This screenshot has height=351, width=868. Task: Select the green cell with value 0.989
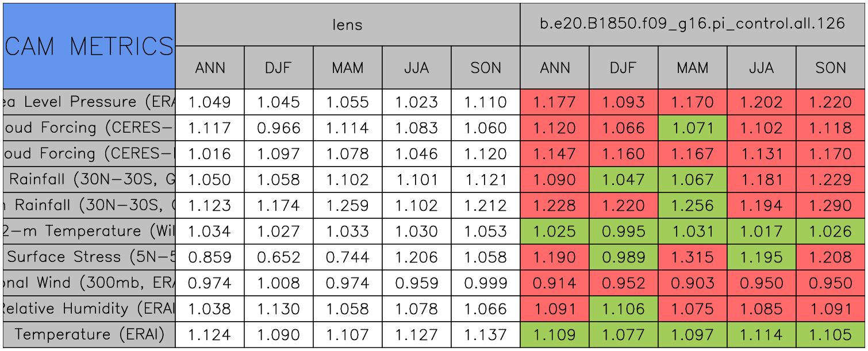pos(624,257)
